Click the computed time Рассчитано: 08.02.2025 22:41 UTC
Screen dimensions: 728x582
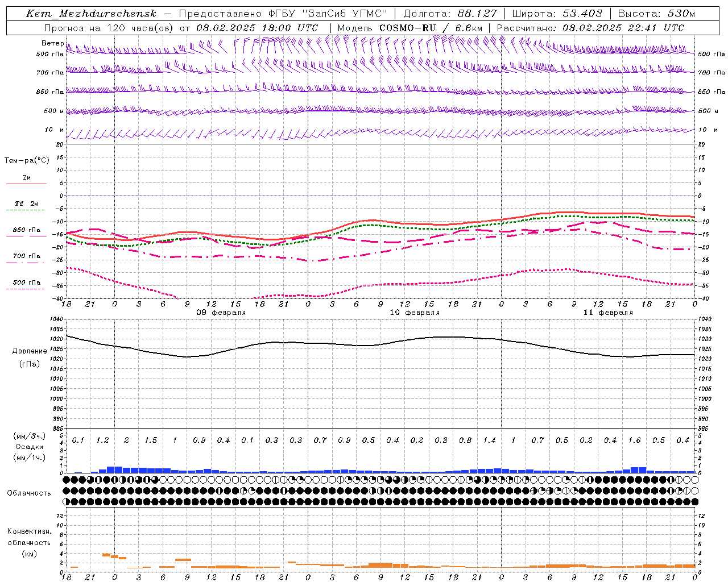click(x=590, y=28)
